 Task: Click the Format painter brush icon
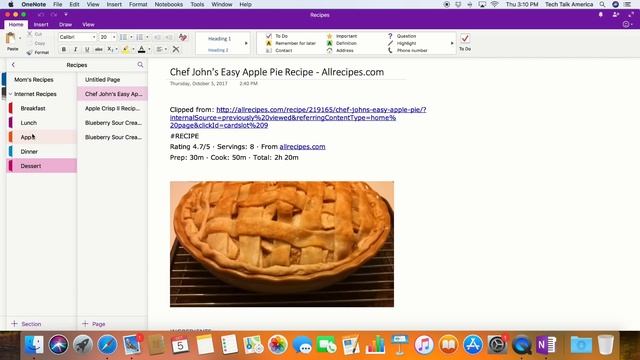point(30,52)
